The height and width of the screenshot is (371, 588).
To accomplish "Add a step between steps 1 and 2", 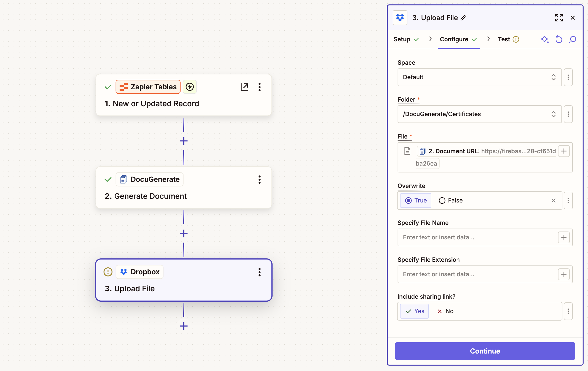I will [184, 141].
